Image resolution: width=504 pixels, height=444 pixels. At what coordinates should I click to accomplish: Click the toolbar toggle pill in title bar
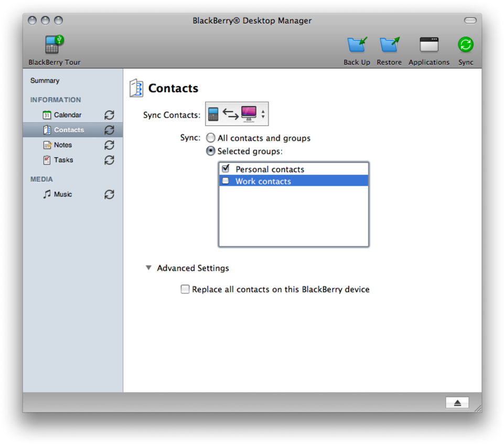[470, 20]
